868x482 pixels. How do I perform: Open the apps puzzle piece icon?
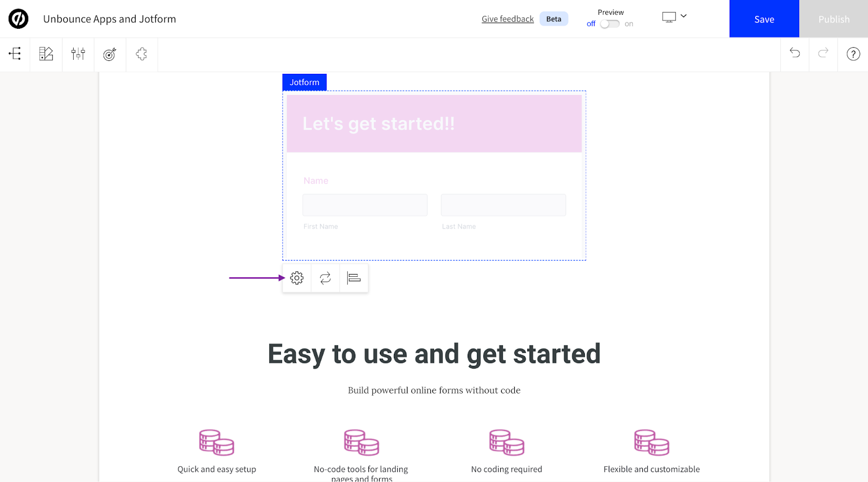click(x=142, y=54)
